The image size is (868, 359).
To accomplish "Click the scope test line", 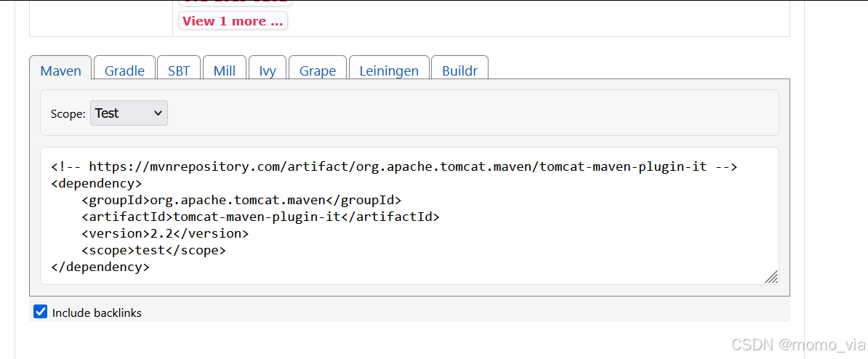I will coord(153,250).
